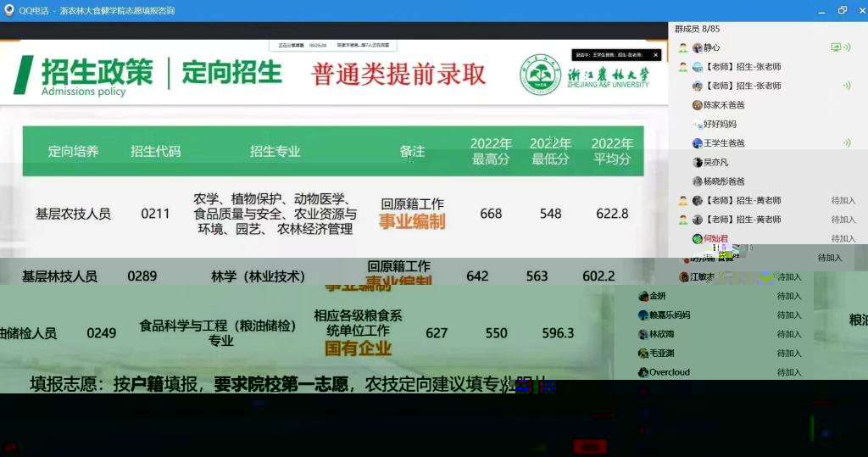868x457 pixels.
Task: Click the speaking indicator on 招生-张老师 row
Action: pos(847,86)
